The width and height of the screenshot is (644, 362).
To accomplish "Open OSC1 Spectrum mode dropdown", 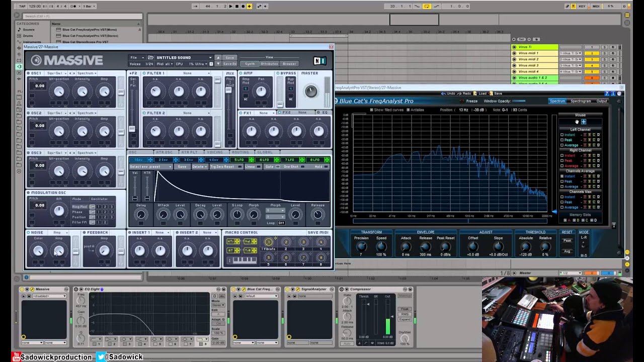I will coord(86,73).
